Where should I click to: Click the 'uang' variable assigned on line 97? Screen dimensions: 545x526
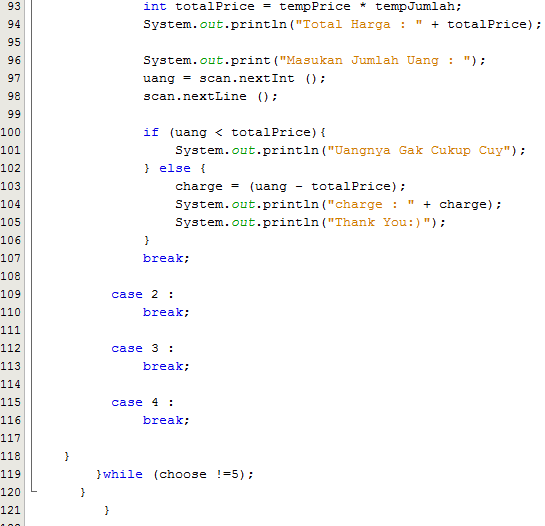(159, 78)
